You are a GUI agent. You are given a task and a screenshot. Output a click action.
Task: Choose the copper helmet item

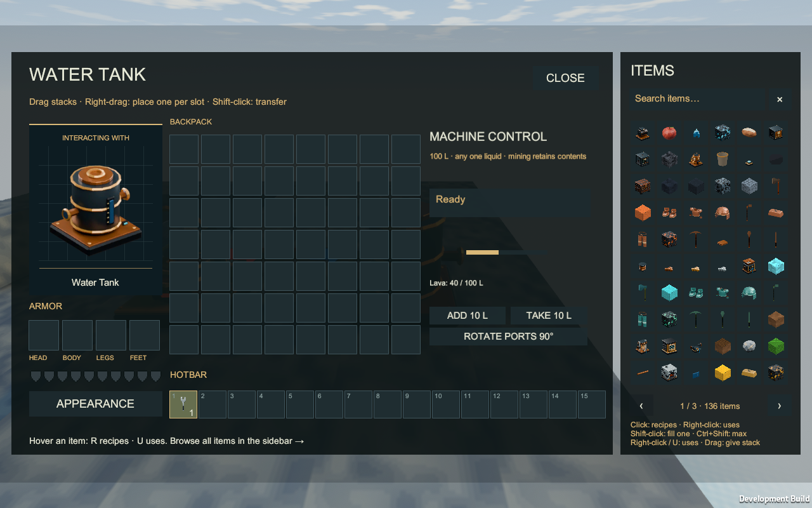[x=723, y=213]
